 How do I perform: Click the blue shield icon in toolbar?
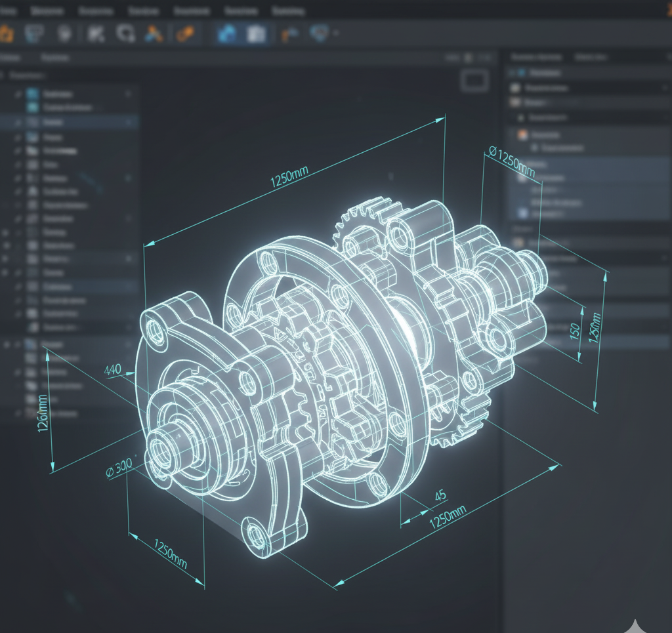pos(320,33)
